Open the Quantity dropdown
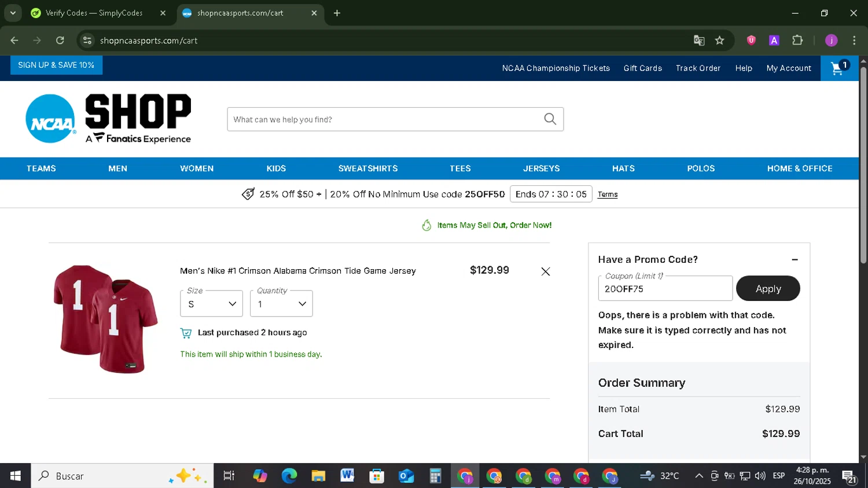The image size is (868, 488). coord(281,304)
